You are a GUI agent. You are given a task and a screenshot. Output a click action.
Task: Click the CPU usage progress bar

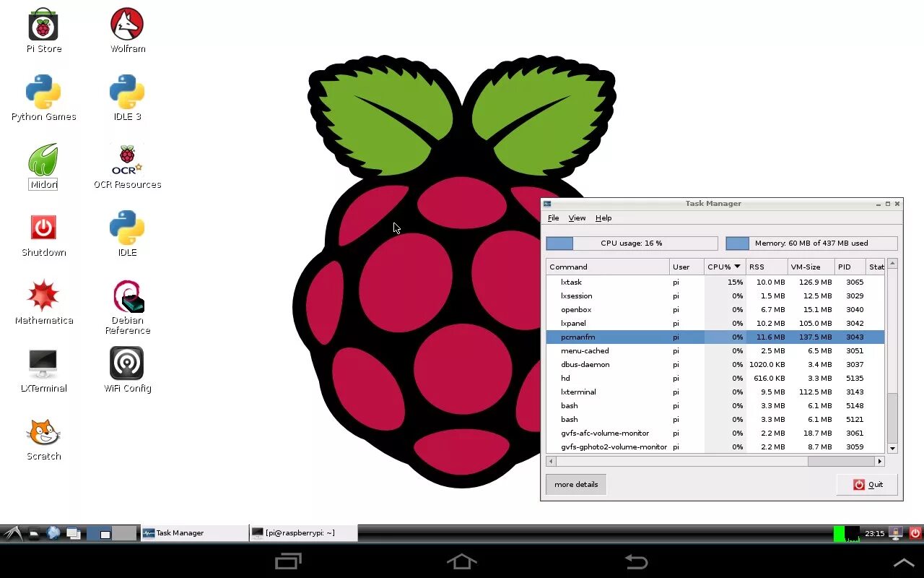[x=632, y=243]
